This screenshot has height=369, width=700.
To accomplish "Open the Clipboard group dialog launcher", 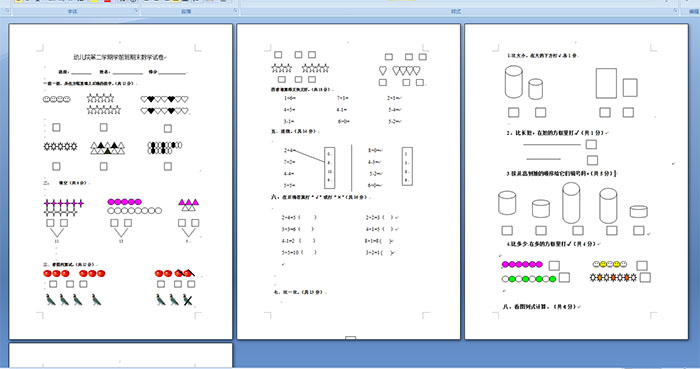I will [x=8, y=11].
